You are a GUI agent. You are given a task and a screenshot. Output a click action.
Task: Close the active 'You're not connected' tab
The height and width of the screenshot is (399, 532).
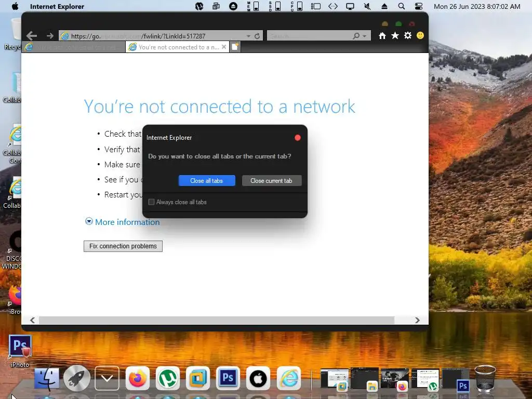(x=224, y=47)
